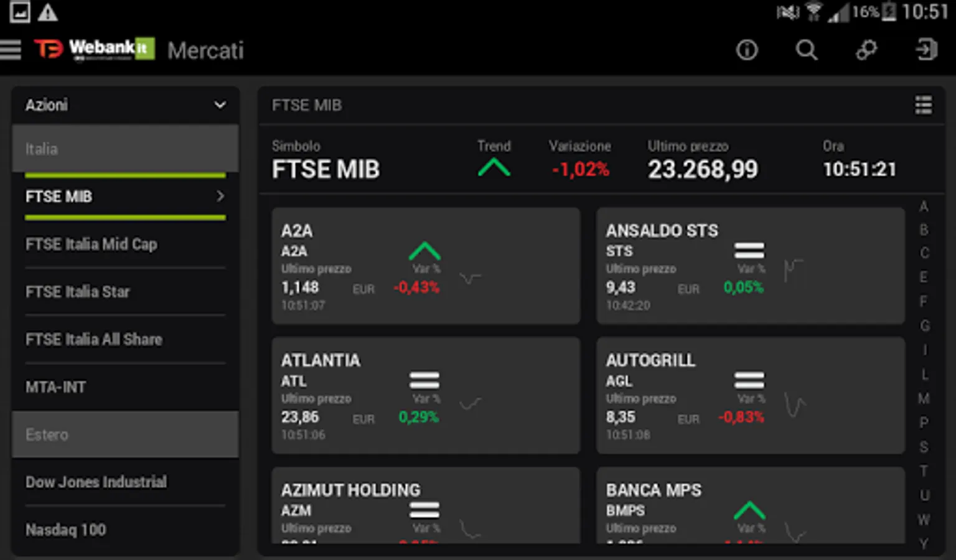
Task: Tap A2A variation -0,43%
Action: click(416, 287)
